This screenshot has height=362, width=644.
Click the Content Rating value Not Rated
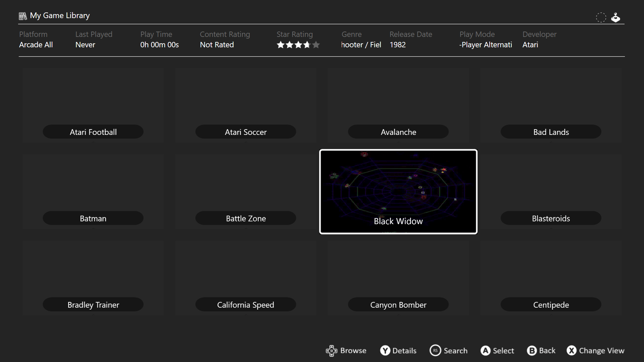click(217, 45)
